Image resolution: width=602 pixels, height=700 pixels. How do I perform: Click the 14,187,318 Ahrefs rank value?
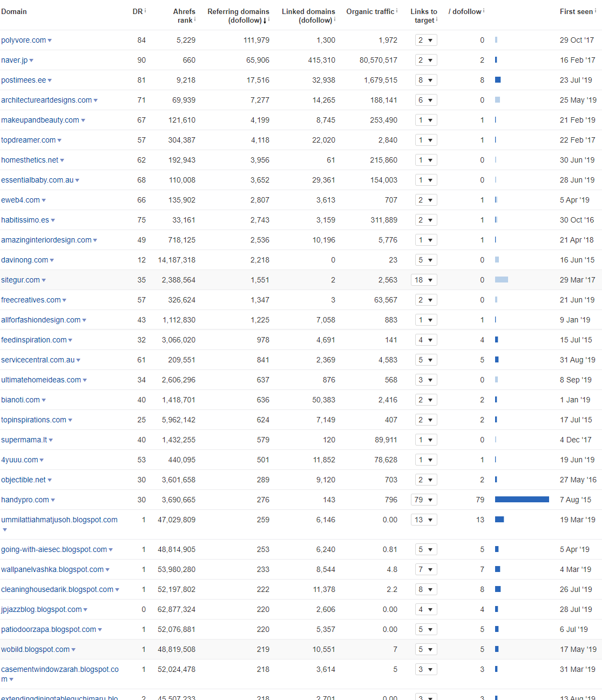(x=177, y=260)
